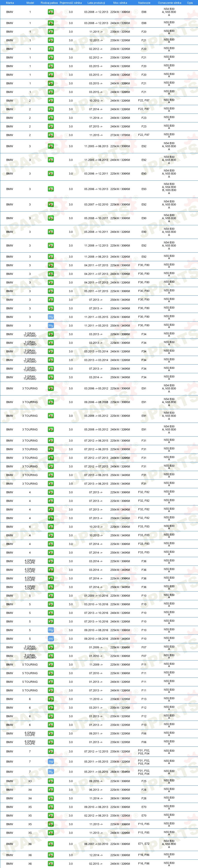Click petrol icon for BMW 7 07.2012 -> 12.2015 row
The height and width of the screenshot is (868, 198).
(x=51, y=751)
